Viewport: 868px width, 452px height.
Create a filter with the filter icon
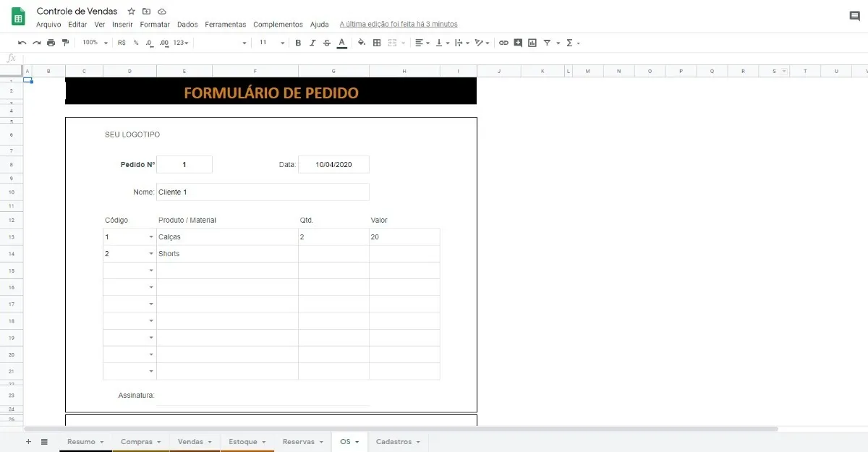coord(548,43)
